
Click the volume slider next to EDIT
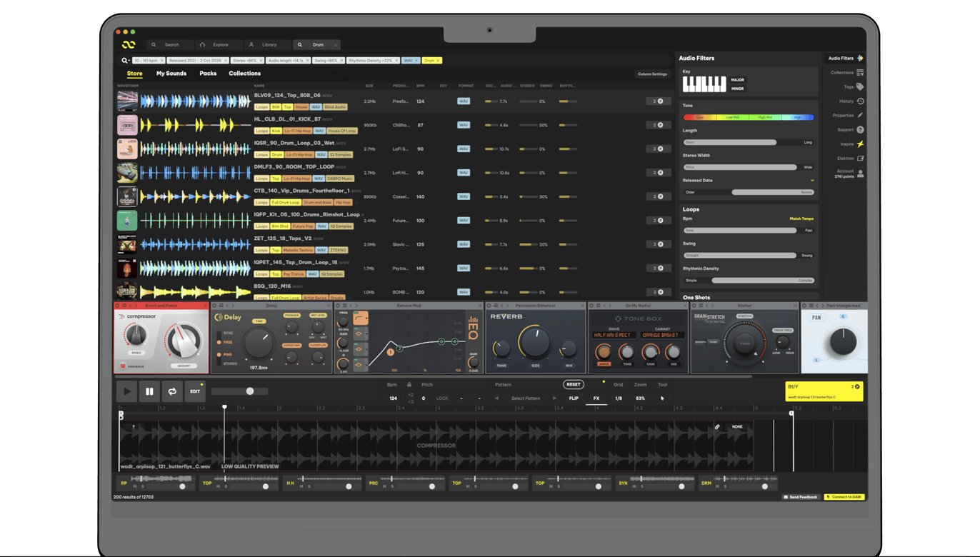239,391
